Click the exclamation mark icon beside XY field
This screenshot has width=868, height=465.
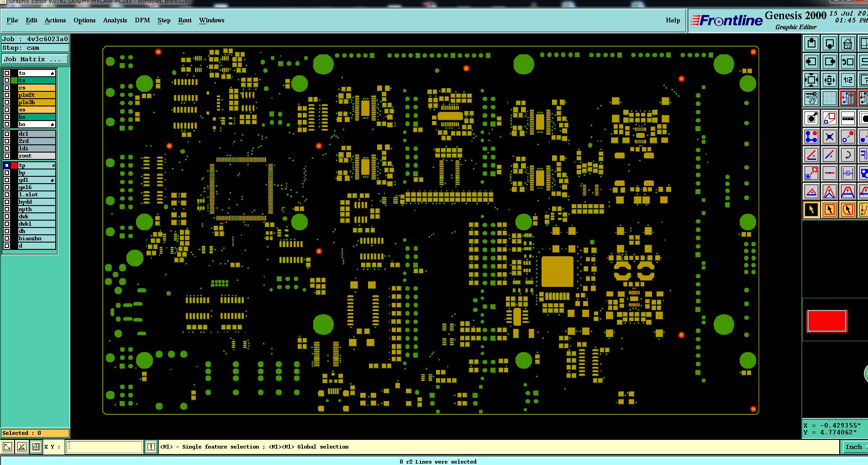pyautogui.click(x=151, y=447)
